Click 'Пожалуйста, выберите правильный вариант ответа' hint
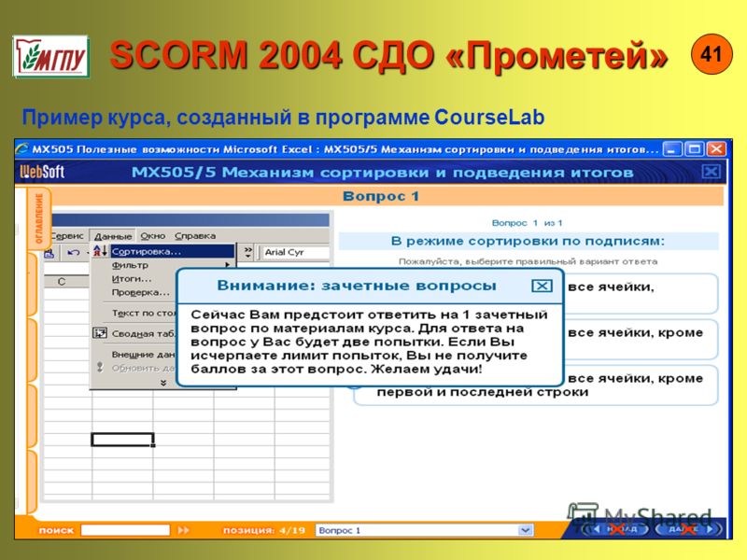The image size is (747, 560). (x=528, y=261)
